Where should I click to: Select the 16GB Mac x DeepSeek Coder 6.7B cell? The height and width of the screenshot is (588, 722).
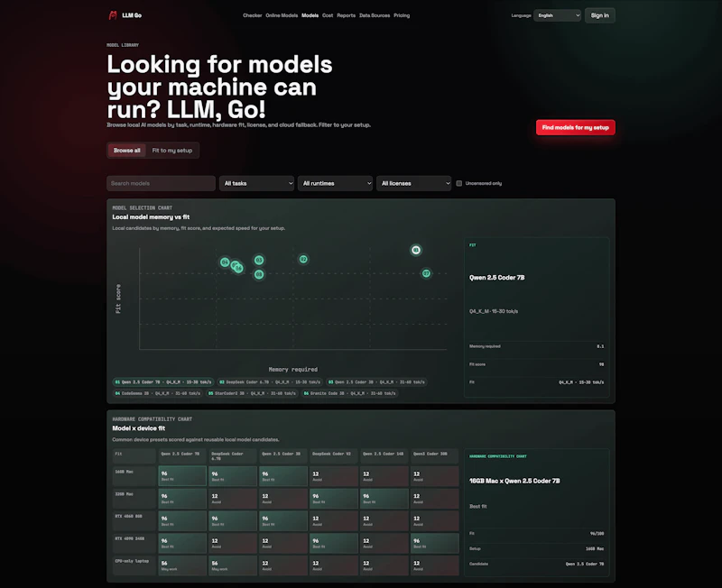pos(233,476)
